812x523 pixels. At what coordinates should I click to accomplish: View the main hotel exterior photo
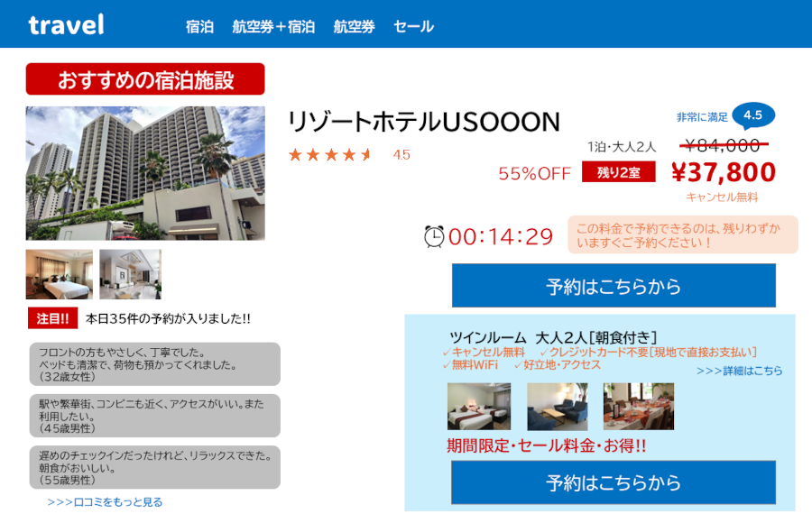click(x=145, y=173)
